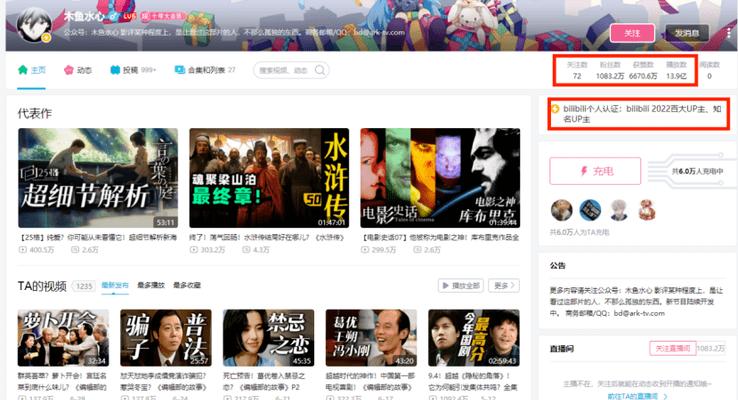Click the 终了！荡气回肠 video title

267,238
